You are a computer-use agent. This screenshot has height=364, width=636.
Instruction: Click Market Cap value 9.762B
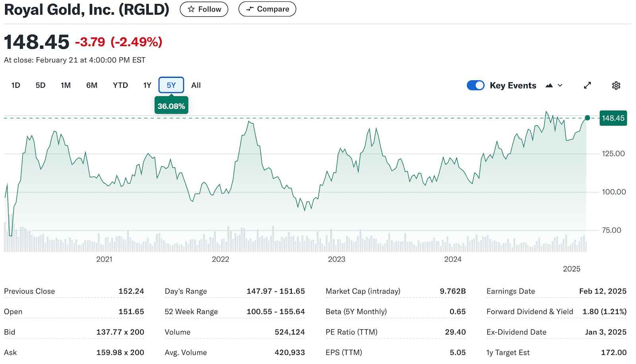(453, 291)
